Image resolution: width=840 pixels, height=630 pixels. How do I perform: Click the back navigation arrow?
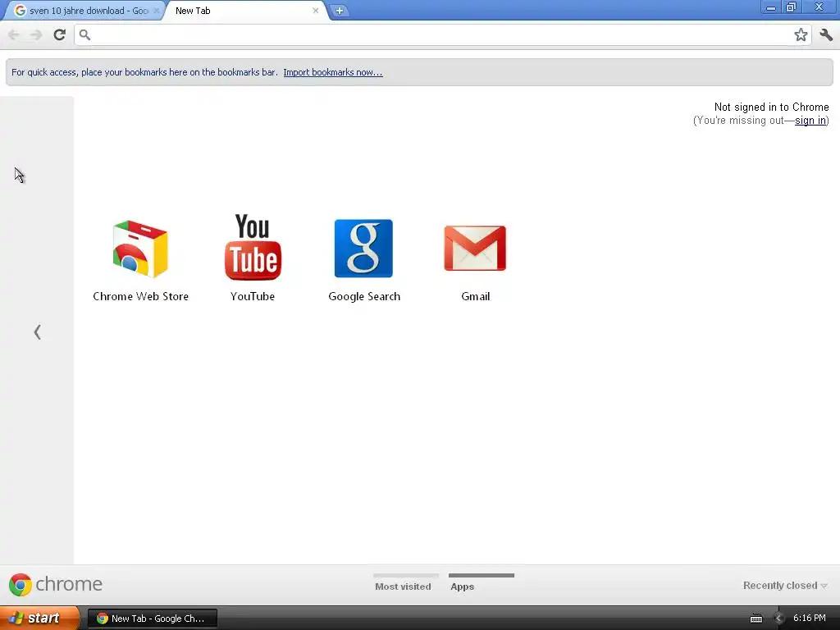pos(14,34)
